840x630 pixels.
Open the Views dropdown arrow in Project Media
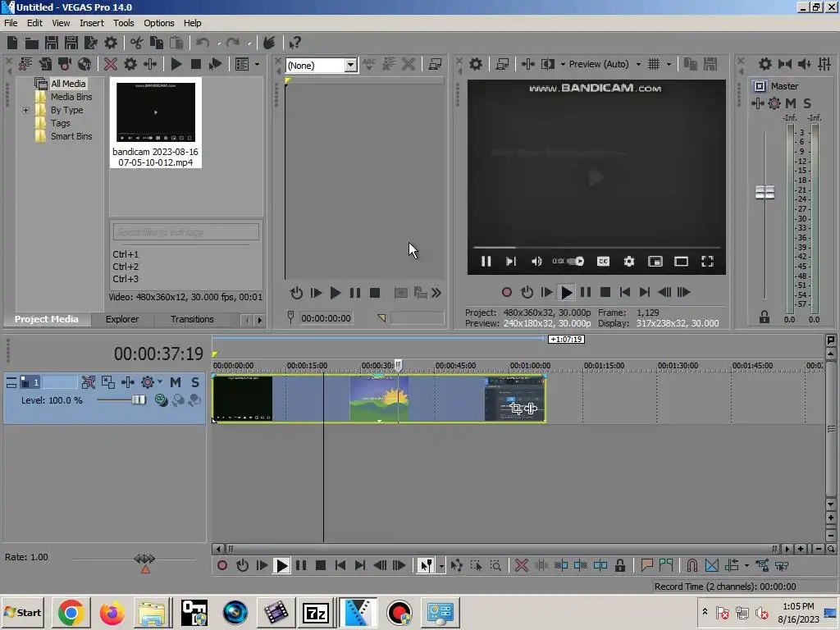click(257, 64)
